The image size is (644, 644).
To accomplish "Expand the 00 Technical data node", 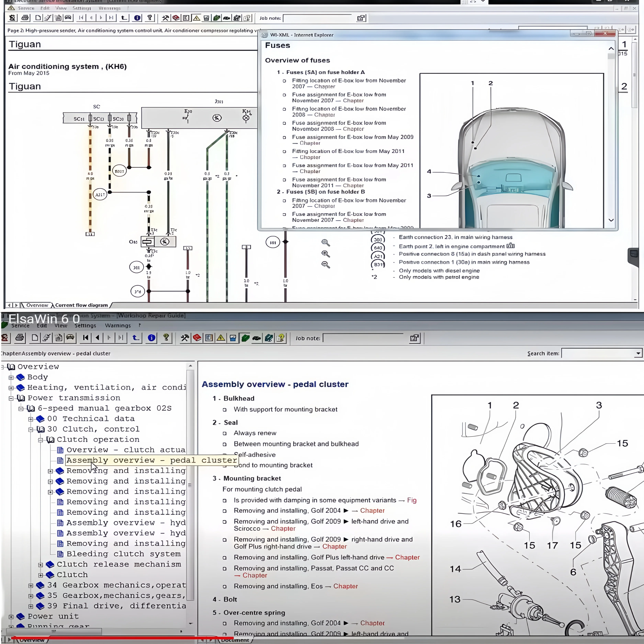I will click(31, 419).
